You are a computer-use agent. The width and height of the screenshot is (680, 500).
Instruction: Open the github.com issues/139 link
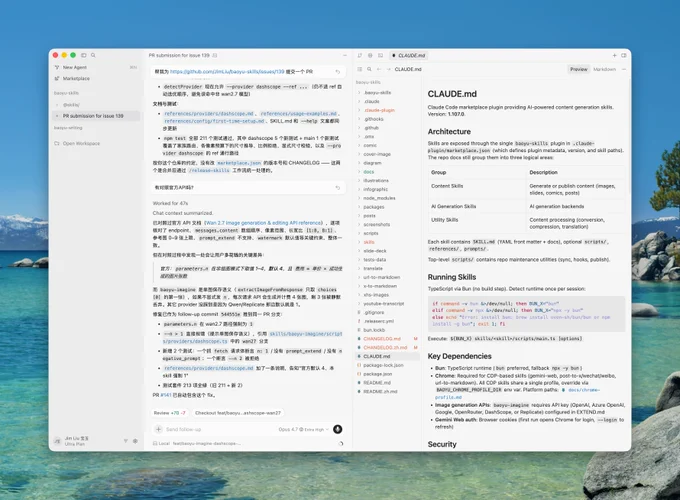(227, 72)
